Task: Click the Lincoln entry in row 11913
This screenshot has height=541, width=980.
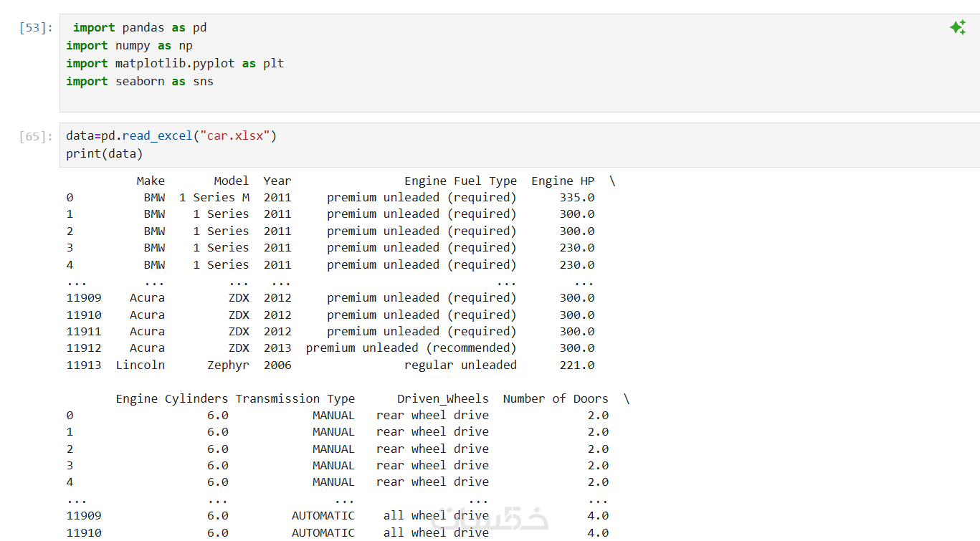Action: (x=141, y=365)
